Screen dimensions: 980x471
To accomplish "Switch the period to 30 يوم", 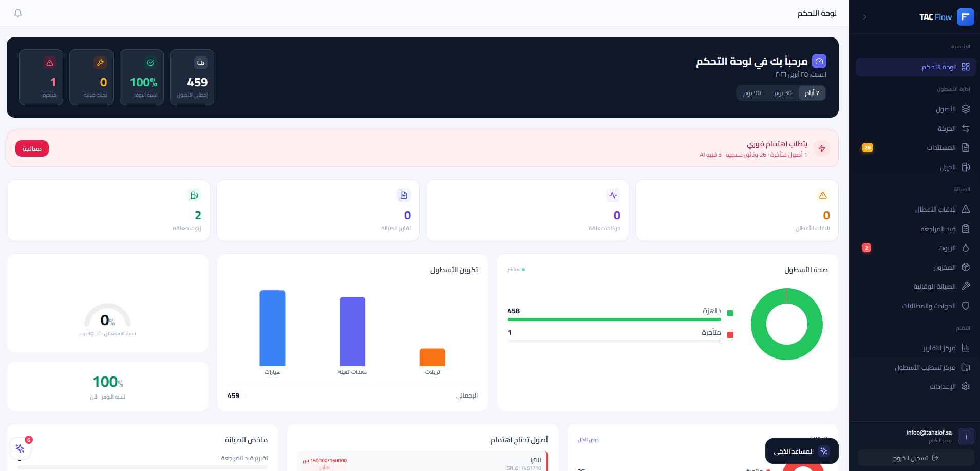I will point(783,93).
